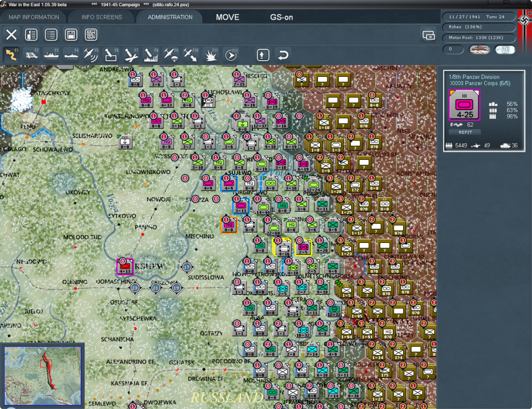The width and height of the screenshot is (532, 409).
Task: Select the 8=16 green unit counter
Action: click(x=353, y=391)
